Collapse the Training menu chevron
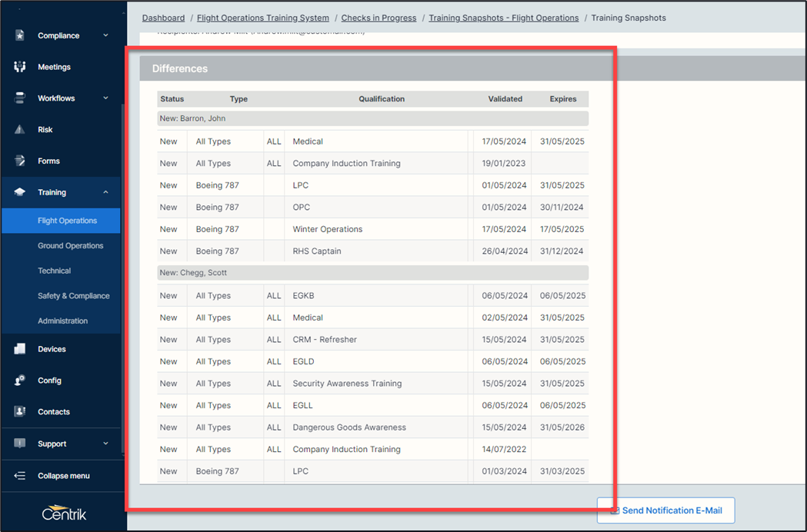Screen dimensions: 807x532 pos(105,192)
